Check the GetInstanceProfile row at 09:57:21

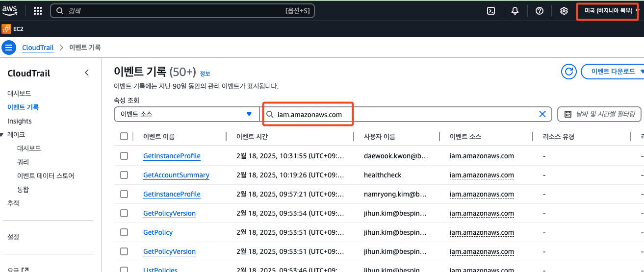[x=124, y=194]
